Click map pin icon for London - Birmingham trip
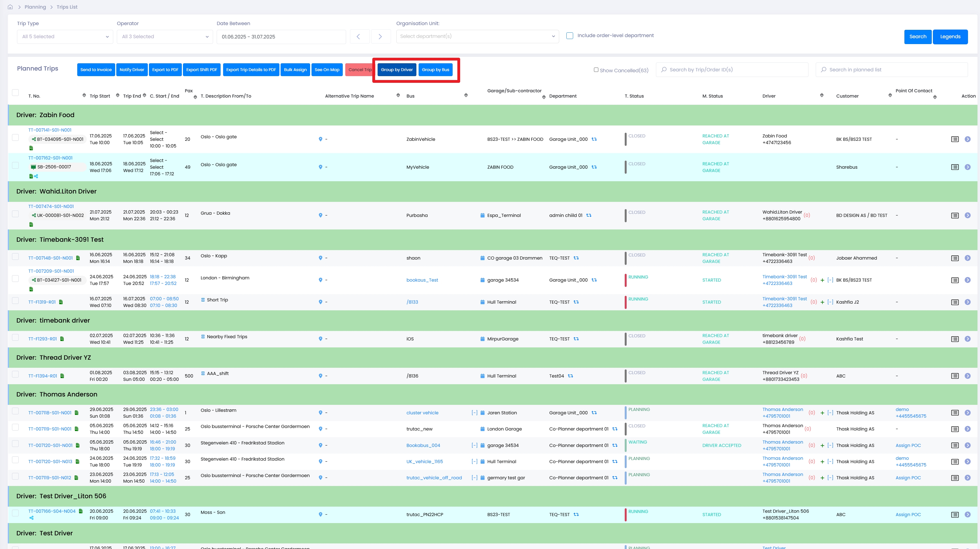 tap(320, 280)
